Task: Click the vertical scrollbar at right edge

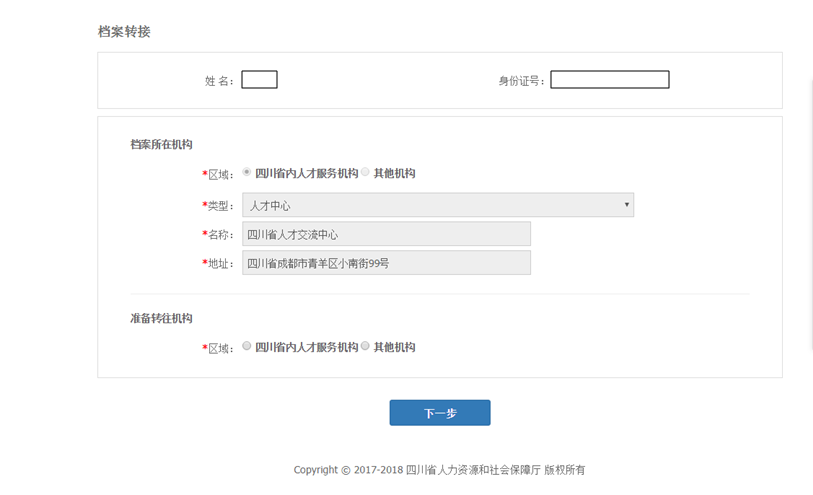Action: click(810, 215)
